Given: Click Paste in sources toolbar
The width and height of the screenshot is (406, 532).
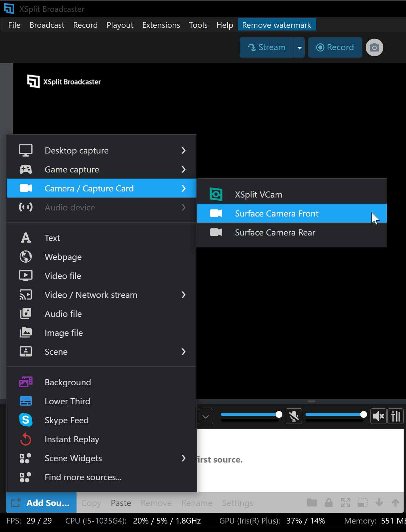Looking at the screenshot, I should [x=121, y=503].
